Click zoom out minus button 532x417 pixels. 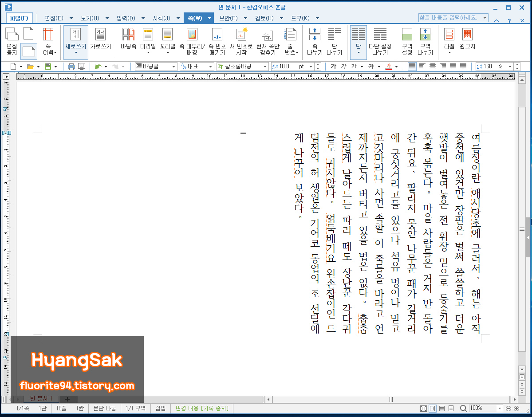[508, 409]
